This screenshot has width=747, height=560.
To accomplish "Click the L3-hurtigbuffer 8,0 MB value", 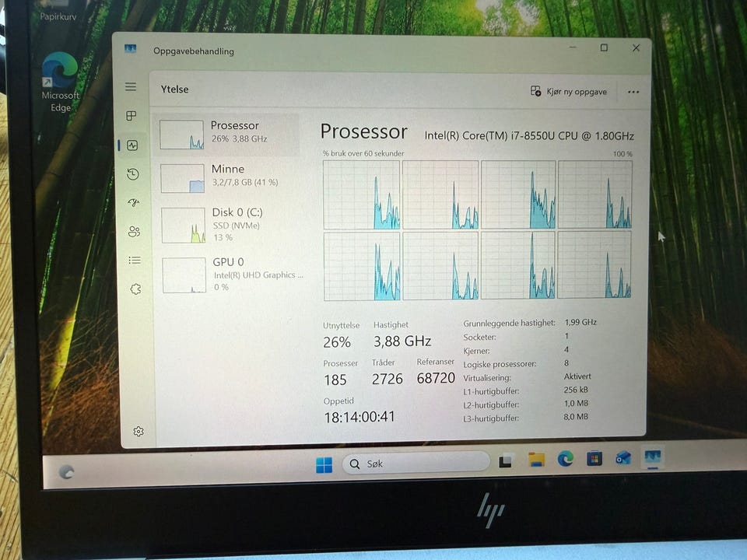I will (x=576, y=417).
